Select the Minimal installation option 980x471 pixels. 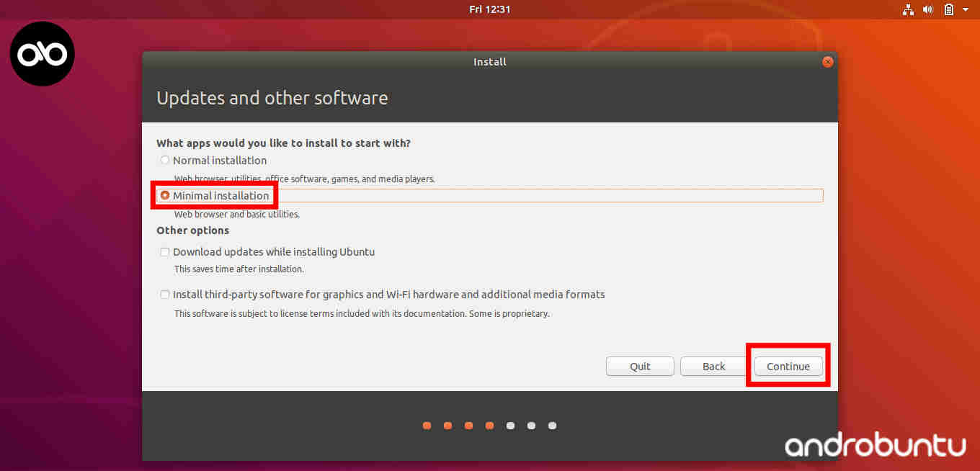[165, 194]
